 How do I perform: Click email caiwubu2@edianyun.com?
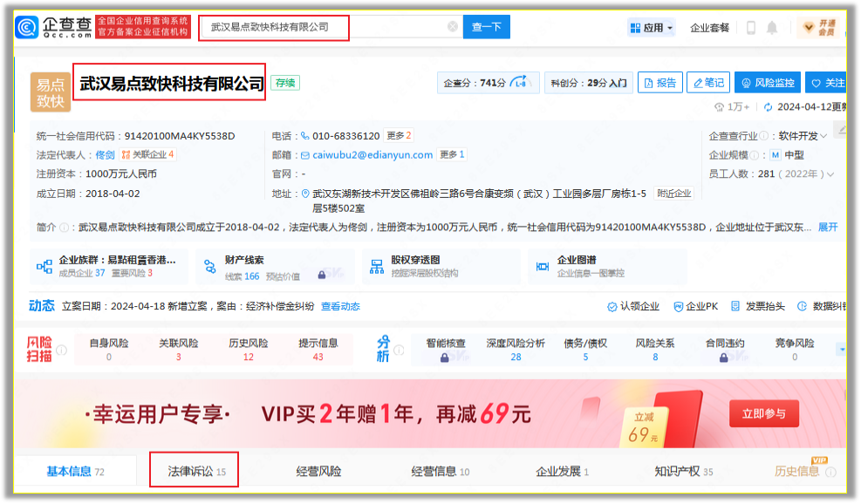(x=372, y=155)
